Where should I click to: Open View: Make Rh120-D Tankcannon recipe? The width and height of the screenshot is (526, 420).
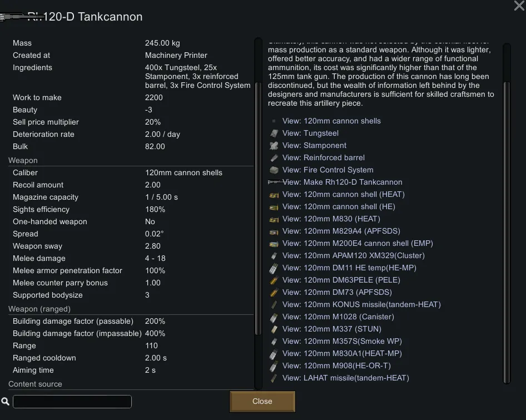(x=342, y=182)
